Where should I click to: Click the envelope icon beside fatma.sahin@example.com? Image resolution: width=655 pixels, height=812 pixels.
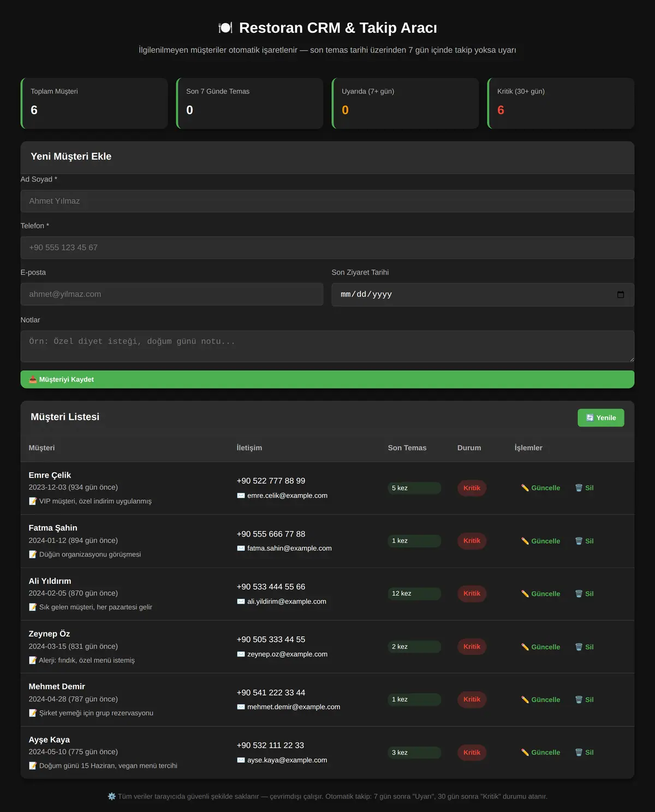pyautogui.click(x=241, y=548)
